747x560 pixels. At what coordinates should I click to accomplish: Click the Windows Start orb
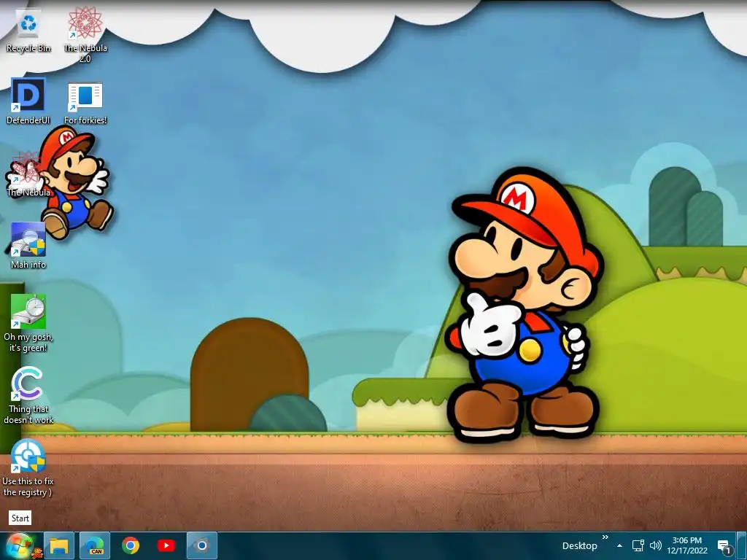pos(20,545)
